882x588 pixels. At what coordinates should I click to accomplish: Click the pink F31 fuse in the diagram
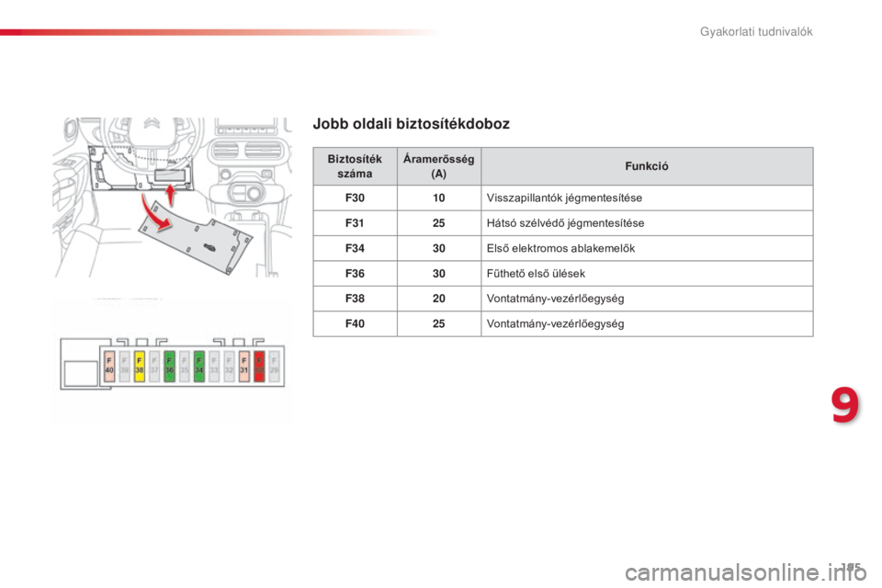[244, 367]
